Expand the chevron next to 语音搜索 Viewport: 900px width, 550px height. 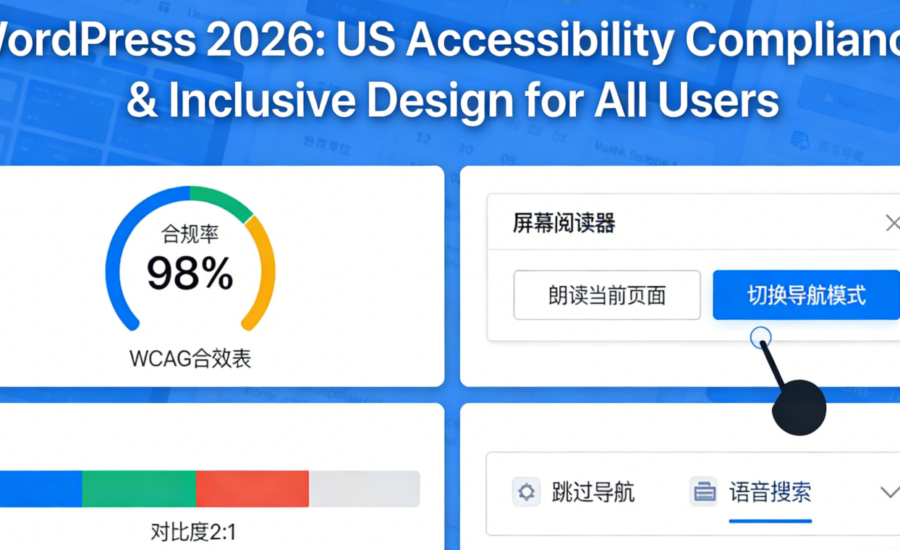[x=889, y=492]
